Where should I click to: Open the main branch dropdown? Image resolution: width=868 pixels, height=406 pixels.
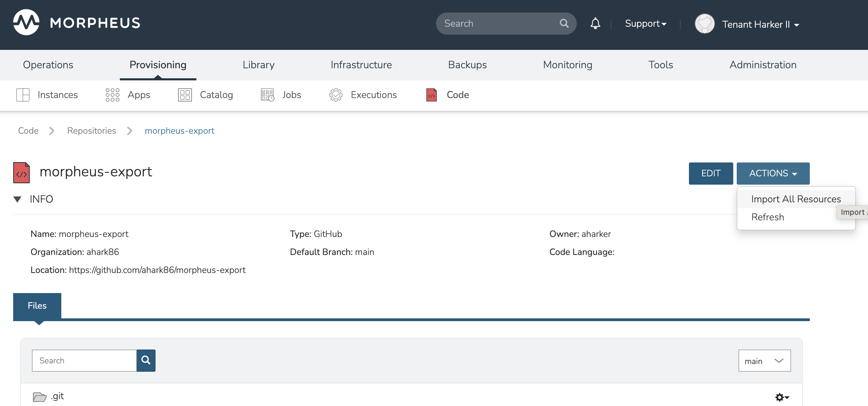point(764,361)
